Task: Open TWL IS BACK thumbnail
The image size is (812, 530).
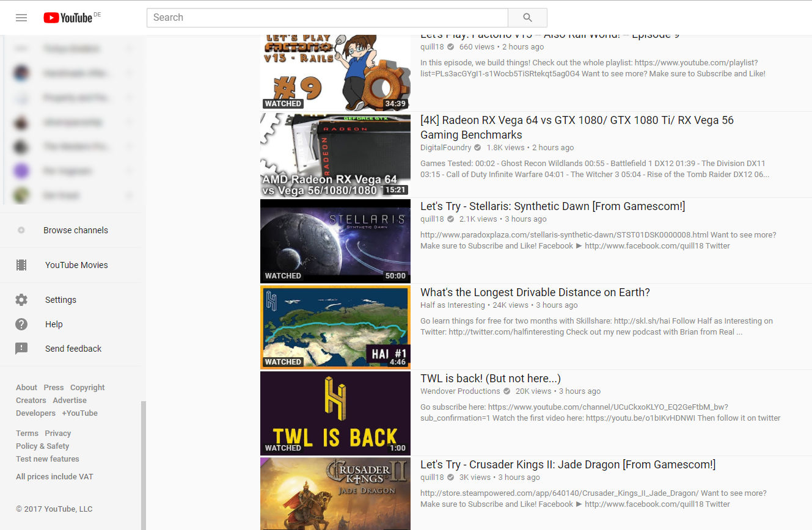Action: 335,413
